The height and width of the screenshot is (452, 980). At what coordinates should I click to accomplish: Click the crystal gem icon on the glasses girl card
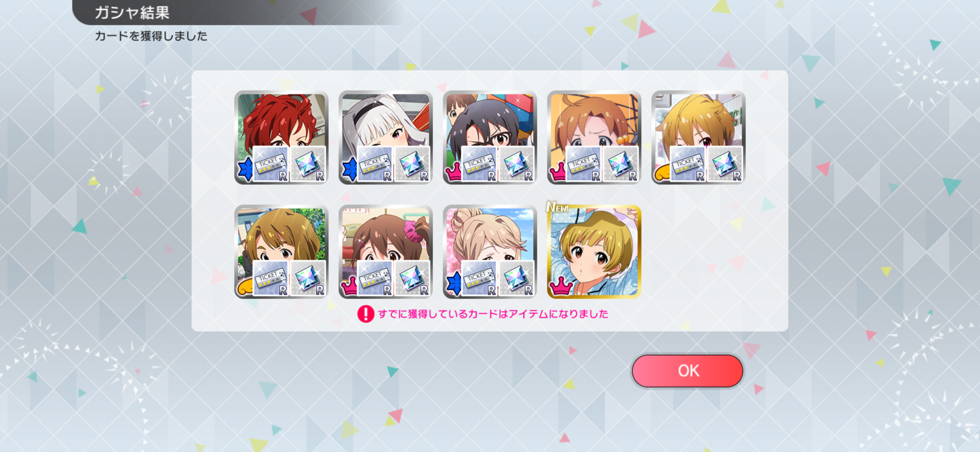(516, 164)
